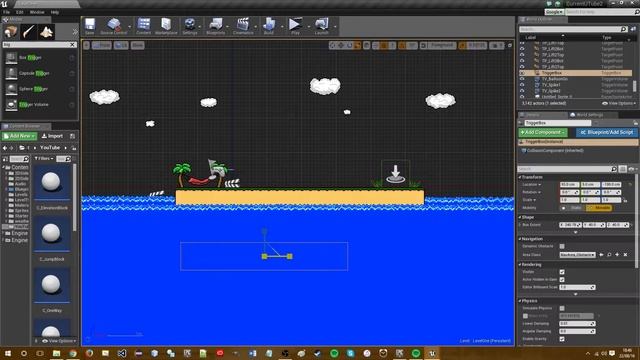The image size is (640, 360).
Task: Toggle visibility eye for the TriggerBox actor
Action: [x=522, y=73]
